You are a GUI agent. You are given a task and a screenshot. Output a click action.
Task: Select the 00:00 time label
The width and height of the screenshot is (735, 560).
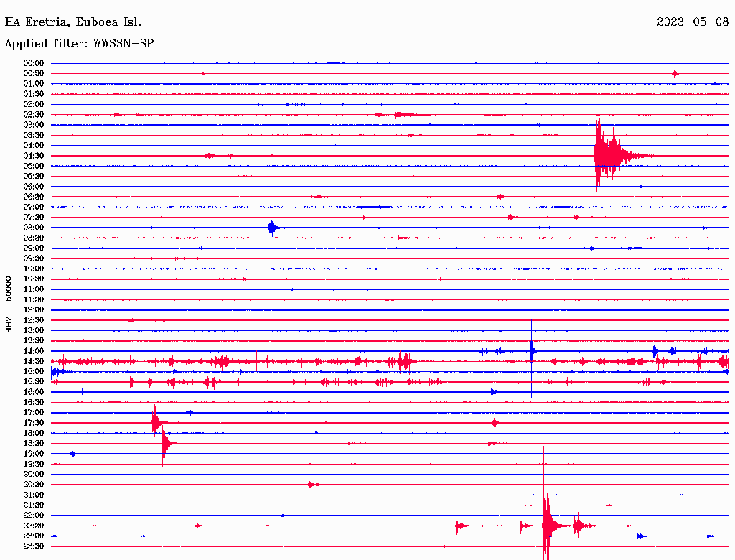(x=34, y=63)
